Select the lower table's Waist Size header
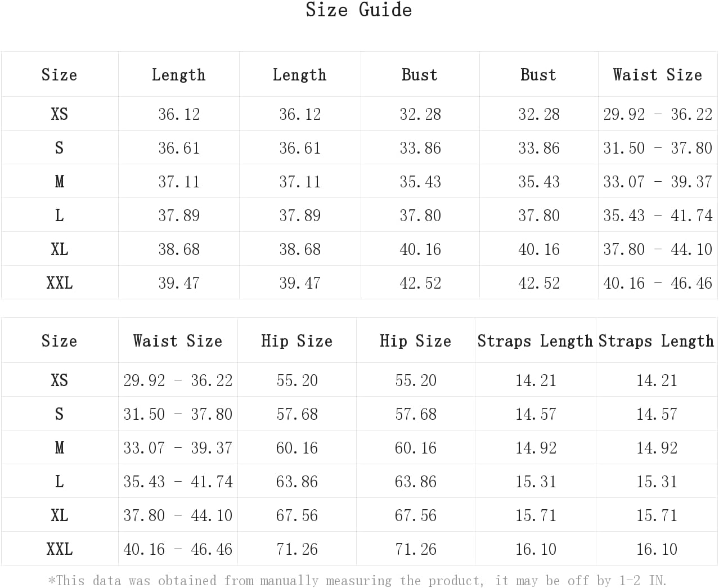Screen dimensions: 719x588 (x=178, y=341)
